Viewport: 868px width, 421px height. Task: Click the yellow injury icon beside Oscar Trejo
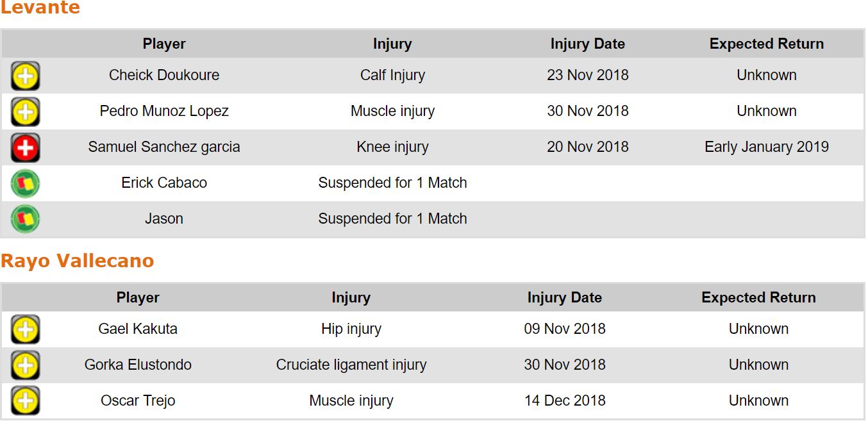[x=25, y=401]
